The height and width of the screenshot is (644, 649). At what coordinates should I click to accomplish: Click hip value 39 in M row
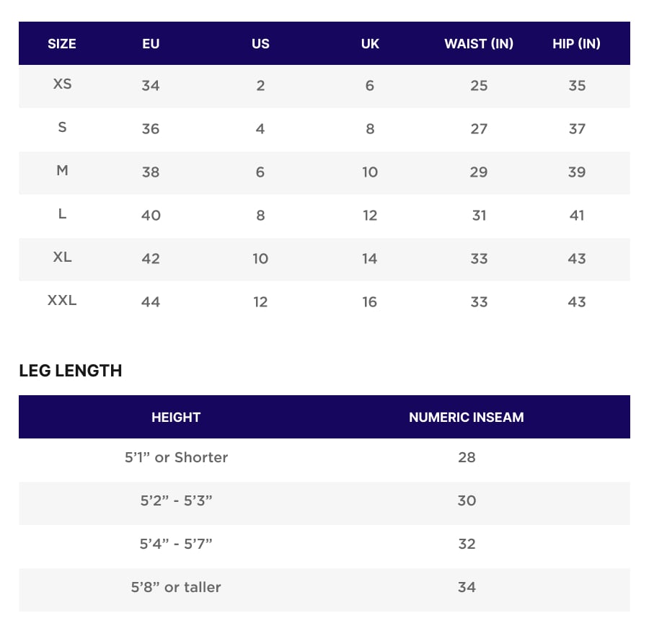coord(577,172)
